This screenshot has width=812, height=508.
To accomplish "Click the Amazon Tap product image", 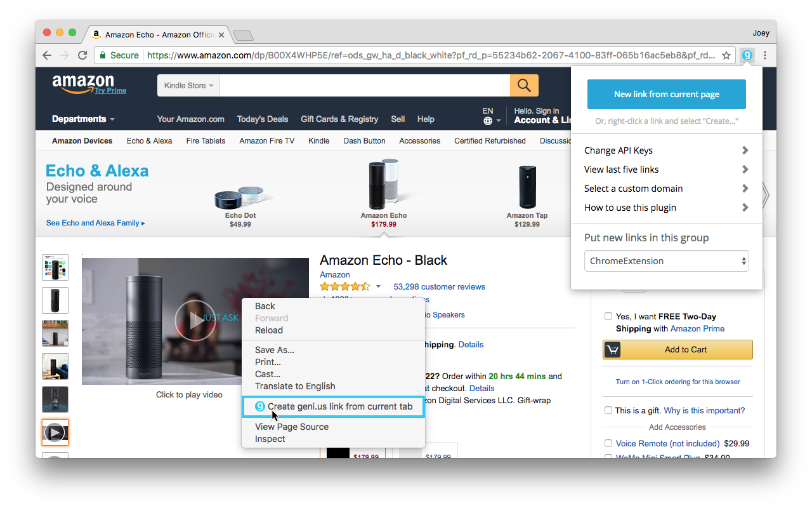I will coord(527,187).
